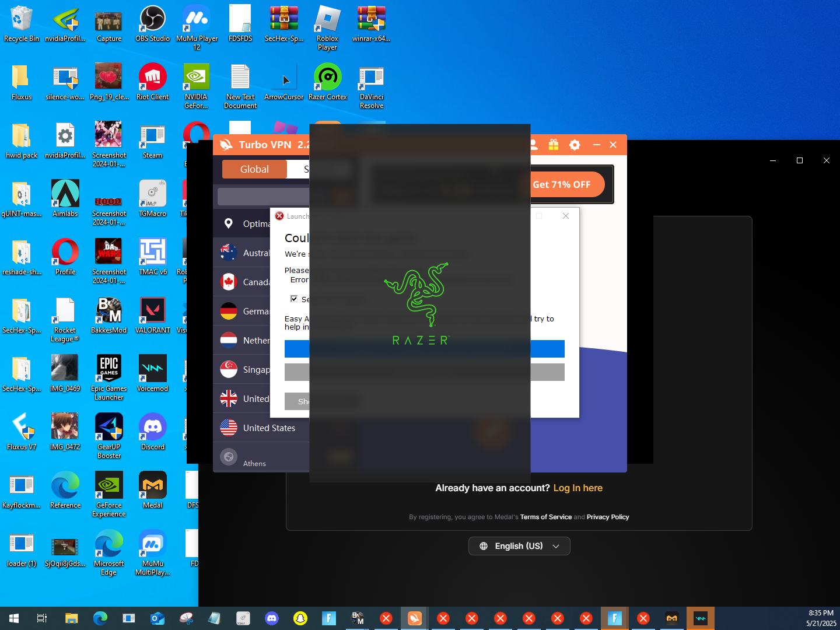The width and height of the screenshot is (840, 630).
Task: Open the TMAC v6 shortcut
Action: coord(153,257)
